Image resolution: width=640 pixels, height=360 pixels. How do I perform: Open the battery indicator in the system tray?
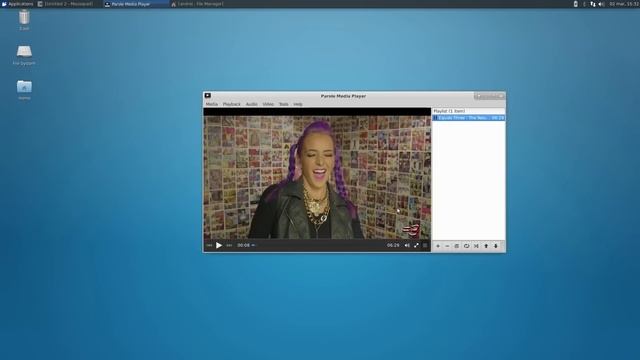coord(576,4)
